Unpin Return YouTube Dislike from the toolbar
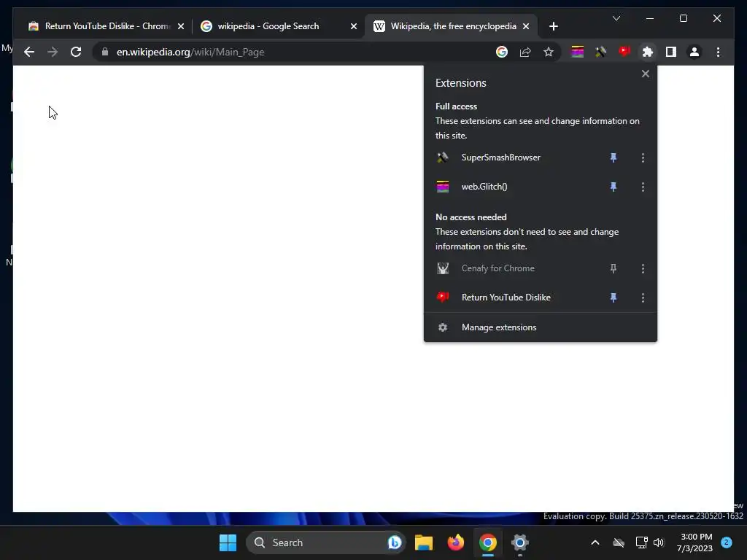The image size is (747, 560). click(614, 297)
